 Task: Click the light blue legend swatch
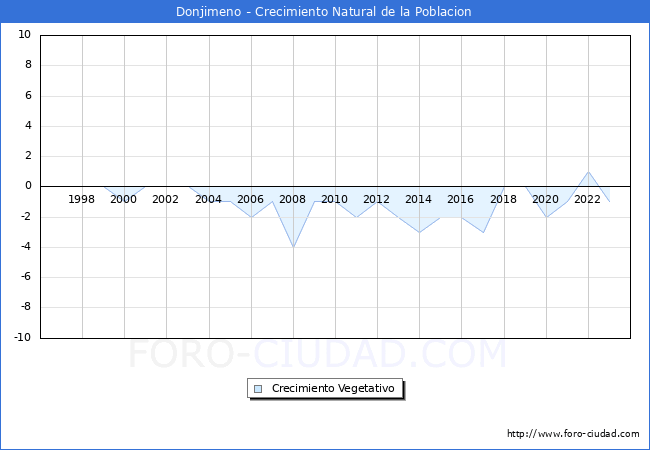coord(258,389)
